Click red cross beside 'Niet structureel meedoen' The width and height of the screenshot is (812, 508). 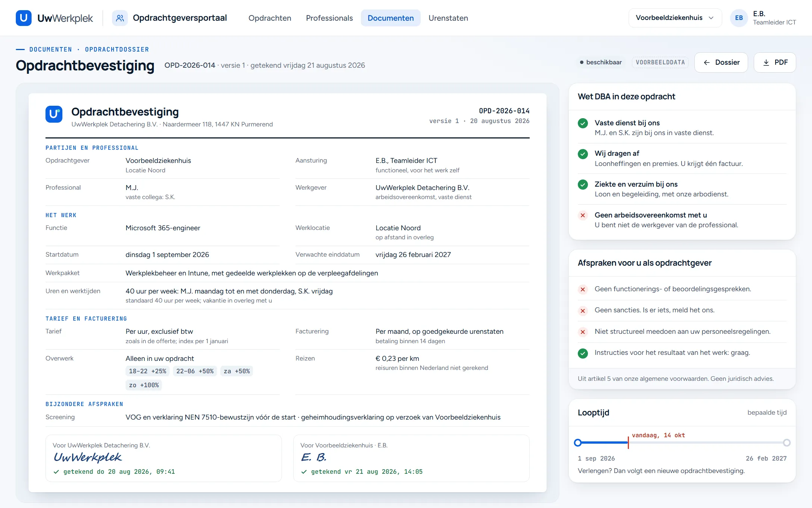click(583, 332)
